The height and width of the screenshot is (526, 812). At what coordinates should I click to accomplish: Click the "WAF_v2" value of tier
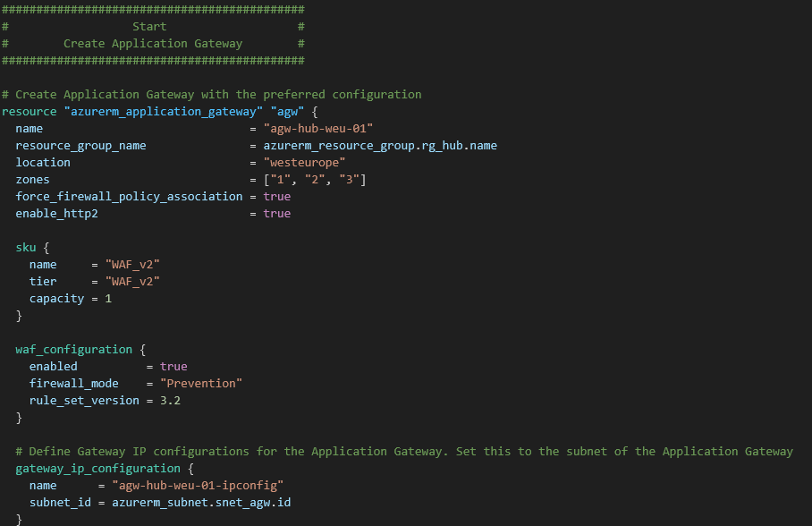(132, 281)
